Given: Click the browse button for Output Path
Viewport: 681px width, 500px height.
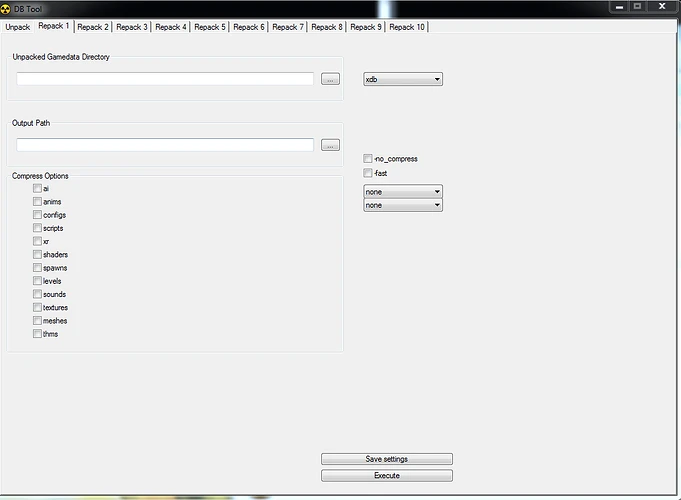Looking at the screenshot, I should [x=330, y=145].
